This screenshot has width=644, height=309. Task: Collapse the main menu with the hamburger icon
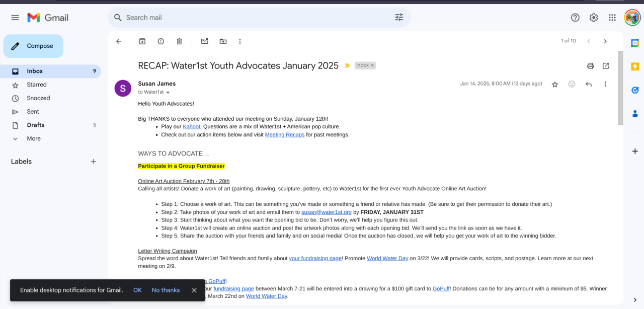(15, 18)
